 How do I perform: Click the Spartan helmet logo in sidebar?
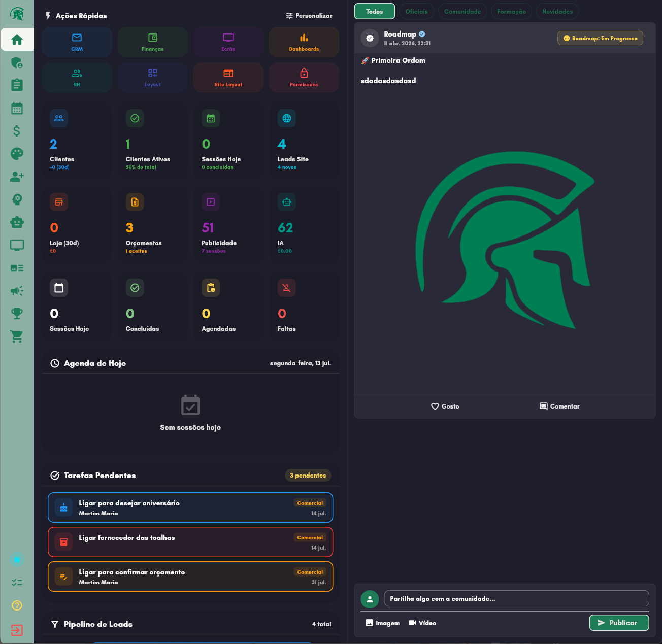tap(17, 14)
